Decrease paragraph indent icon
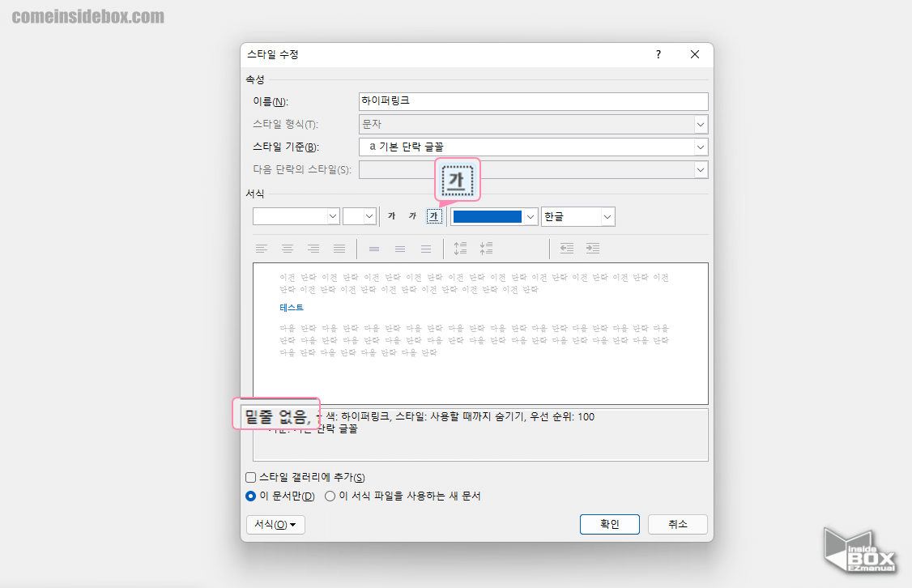912x588 pixels. 567,249
